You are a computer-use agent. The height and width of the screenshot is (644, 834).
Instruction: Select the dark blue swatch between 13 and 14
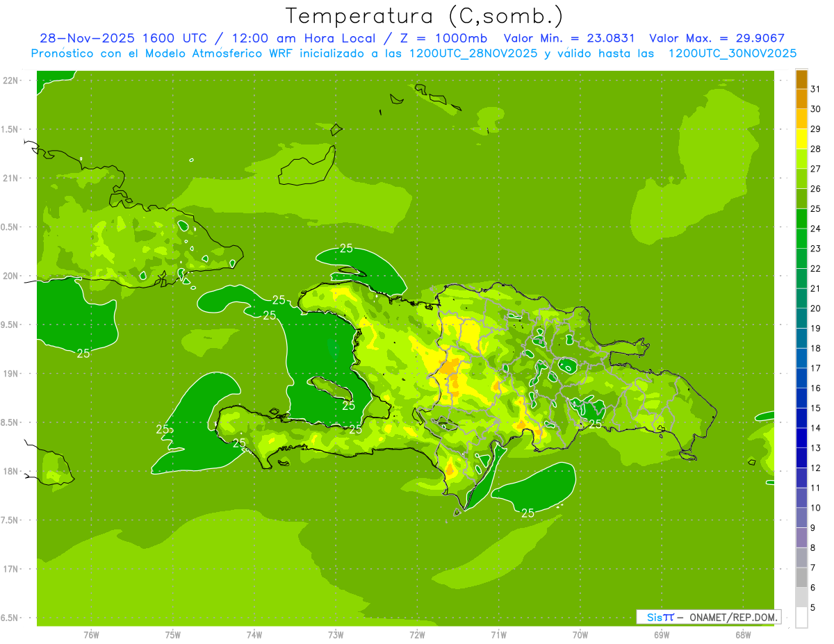(x=801, y=438)
